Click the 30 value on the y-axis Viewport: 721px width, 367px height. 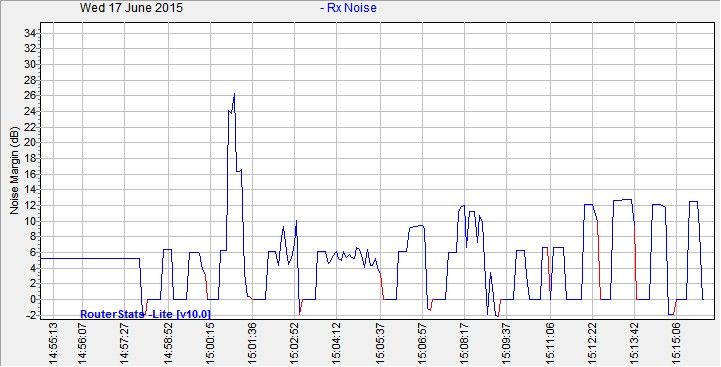(30, 64)
